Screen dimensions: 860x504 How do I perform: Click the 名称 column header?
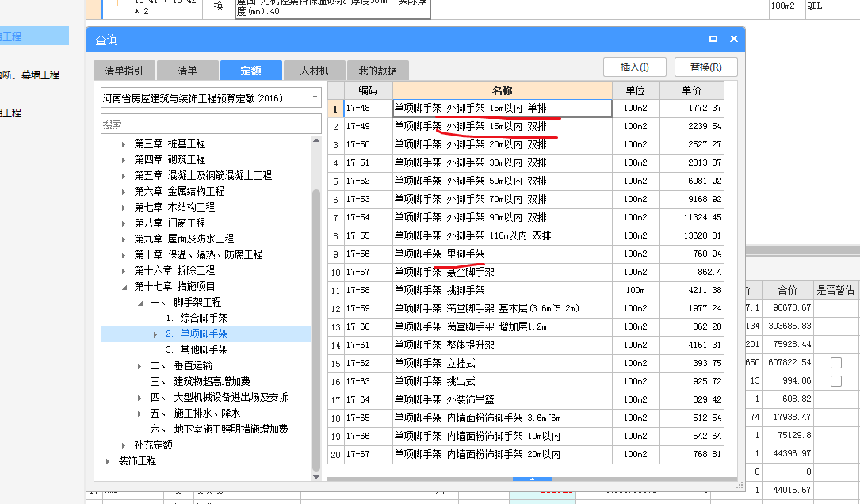(x=503, y=90)
